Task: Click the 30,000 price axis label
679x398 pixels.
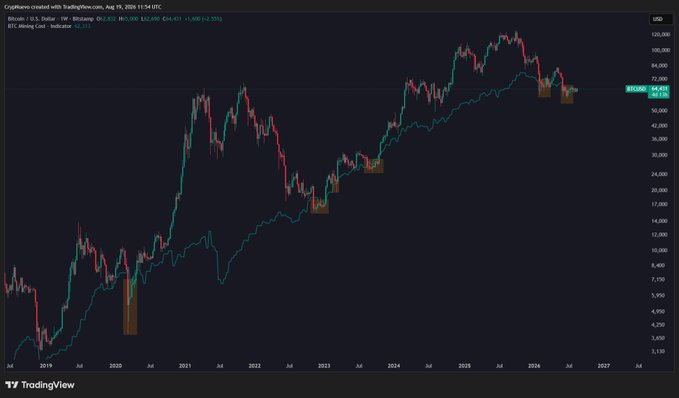Action: 661,155
